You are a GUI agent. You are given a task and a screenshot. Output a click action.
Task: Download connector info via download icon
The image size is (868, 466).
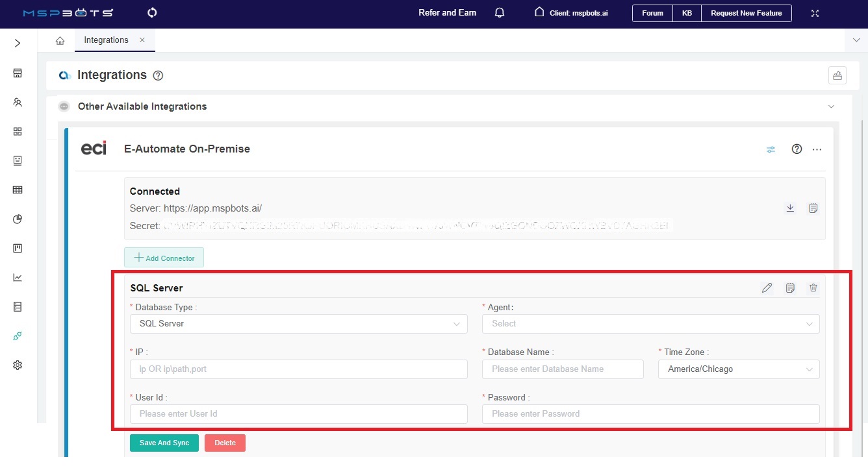[790, 208]
